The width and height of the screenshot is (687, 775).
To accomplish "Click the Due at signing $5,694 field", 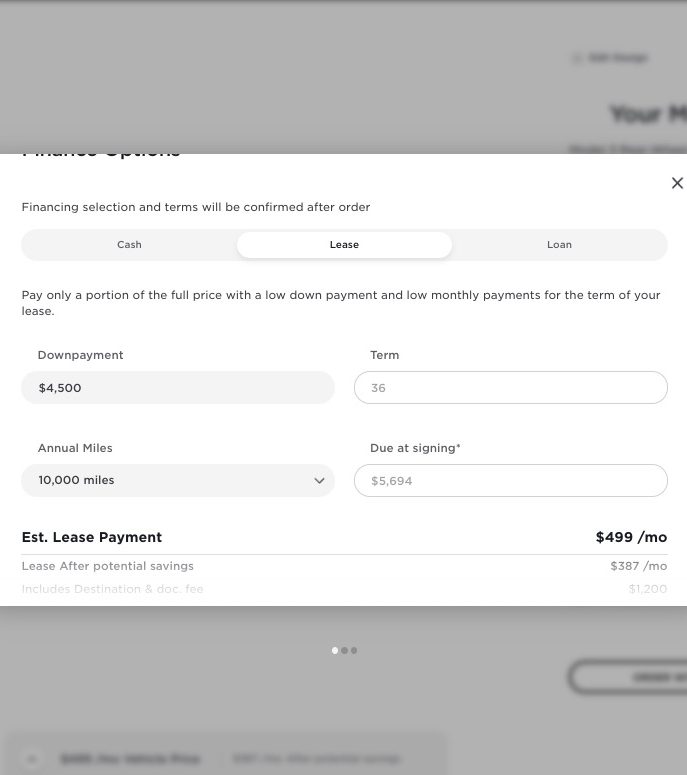I will click(511, 480).
